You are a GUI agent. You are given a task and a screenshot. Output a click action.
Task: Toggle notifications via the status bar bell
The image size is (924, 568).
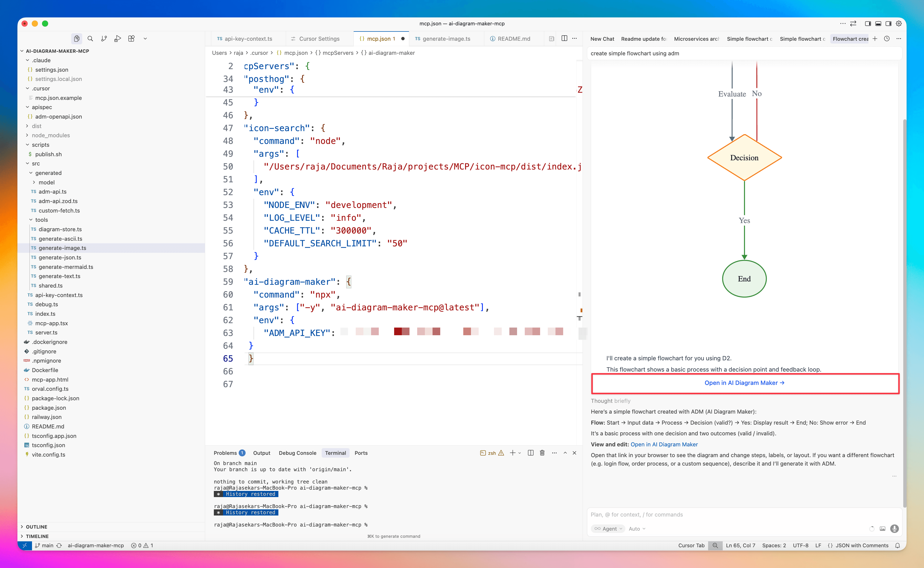coord(898,545)
